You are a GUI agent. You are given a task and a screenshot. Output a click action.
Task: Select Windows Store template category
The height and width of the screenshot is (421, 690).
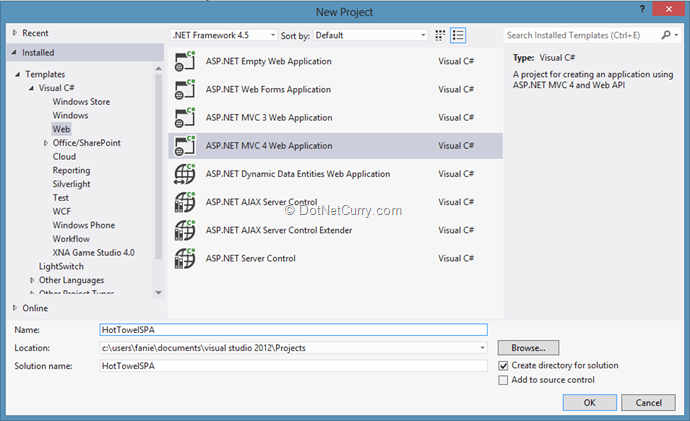tap(81, 102)
